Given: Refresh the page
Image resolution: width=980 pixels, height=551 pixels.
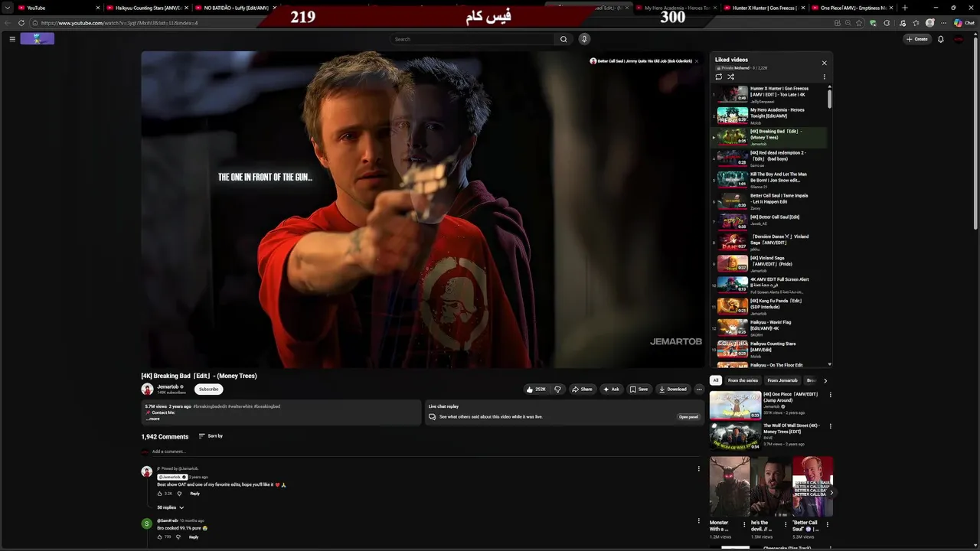Looking at the screenshot, I should point(21,23).
